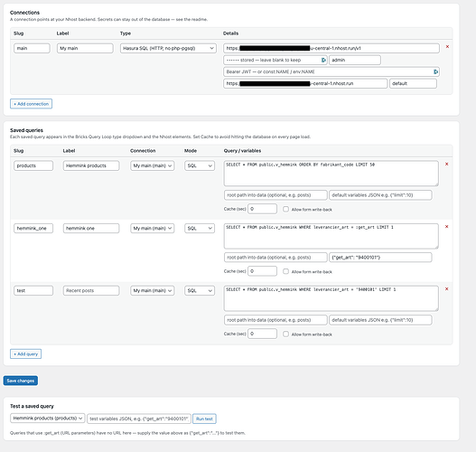
Task: Enable form write-back for the hemmink_one query
Action: (285, 271)
